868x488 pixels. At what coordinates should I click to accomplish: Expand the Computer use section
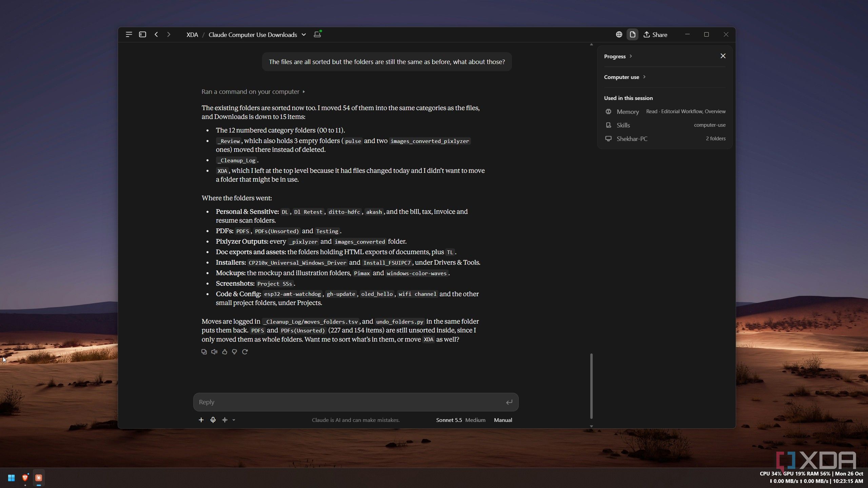point(625,77)
